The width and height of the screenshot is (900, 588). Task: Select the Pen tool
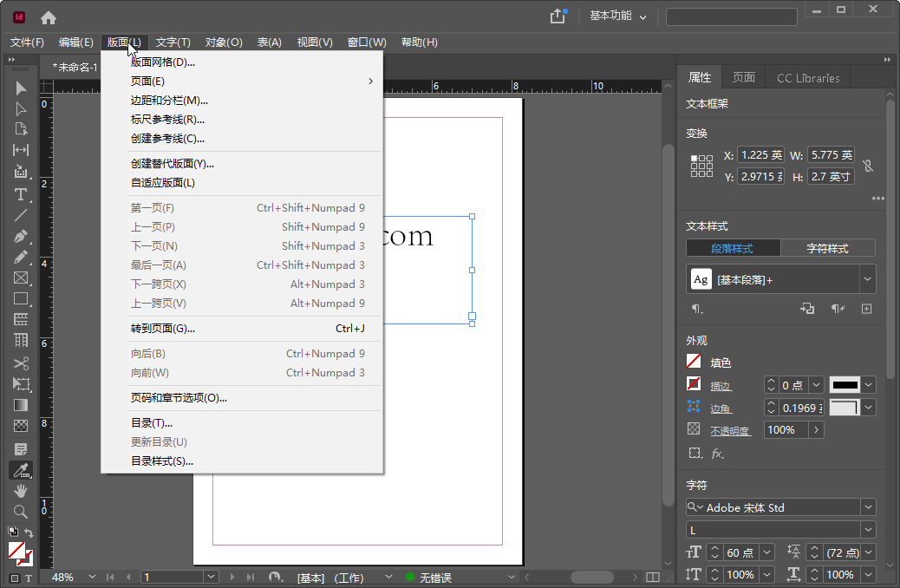[20, 236]
